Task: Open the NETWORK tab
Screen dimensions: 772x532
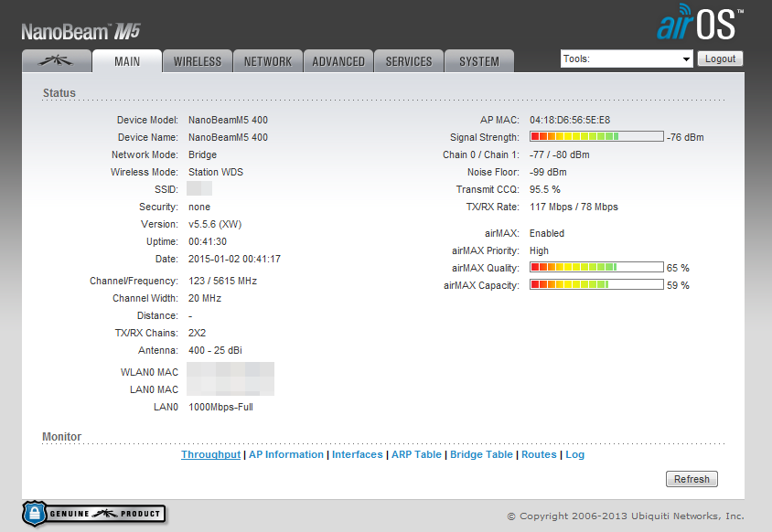Action: [x=268, y=61]
